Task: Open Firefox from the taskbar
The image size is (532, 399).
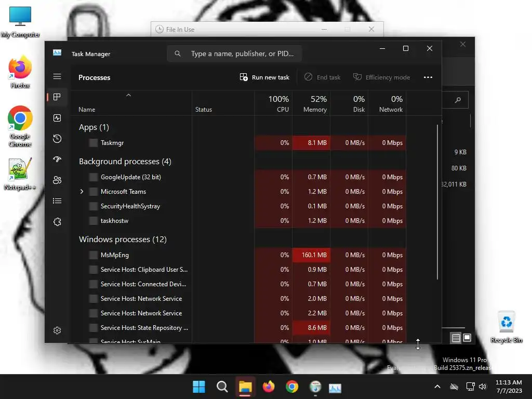Action: tap(269, 387)
